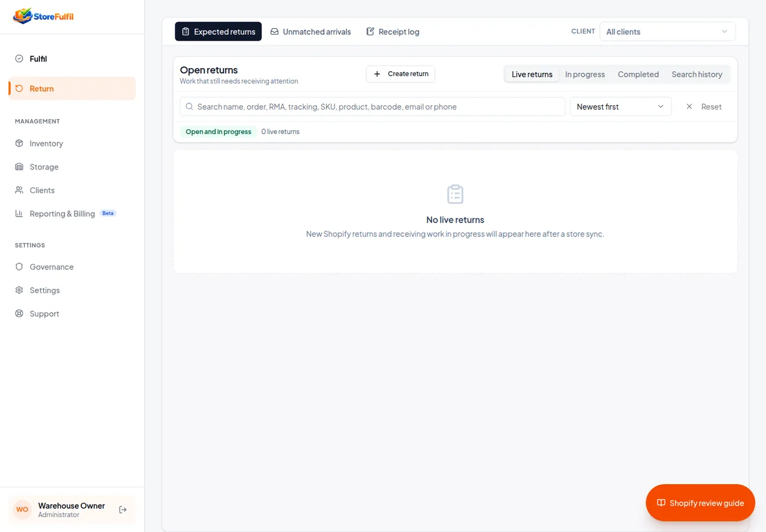Open the Unmatched arrivals tab
The height and width of the screenshot is (532, 766).
[x=311, y=32]
